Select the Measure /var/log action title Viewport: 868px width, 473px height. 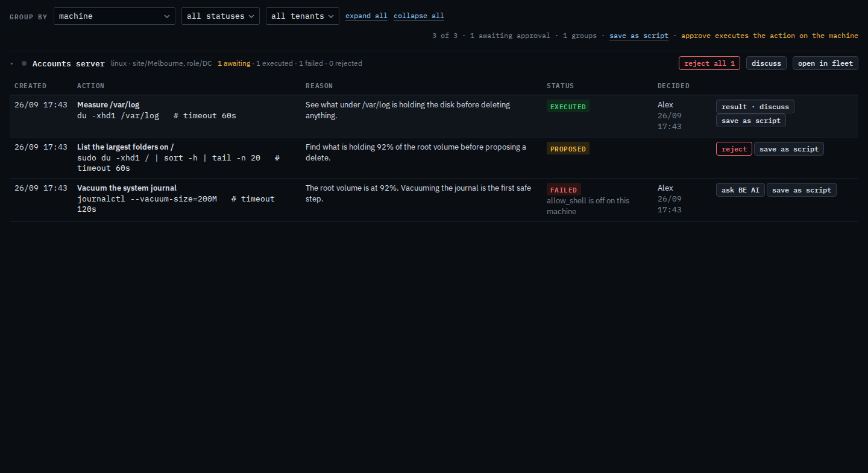coord(108,105)
